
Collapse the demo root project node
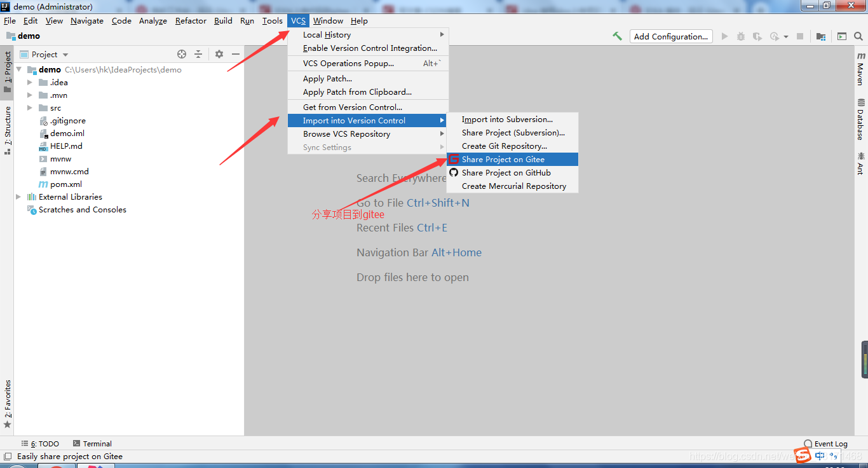(19, 69)
